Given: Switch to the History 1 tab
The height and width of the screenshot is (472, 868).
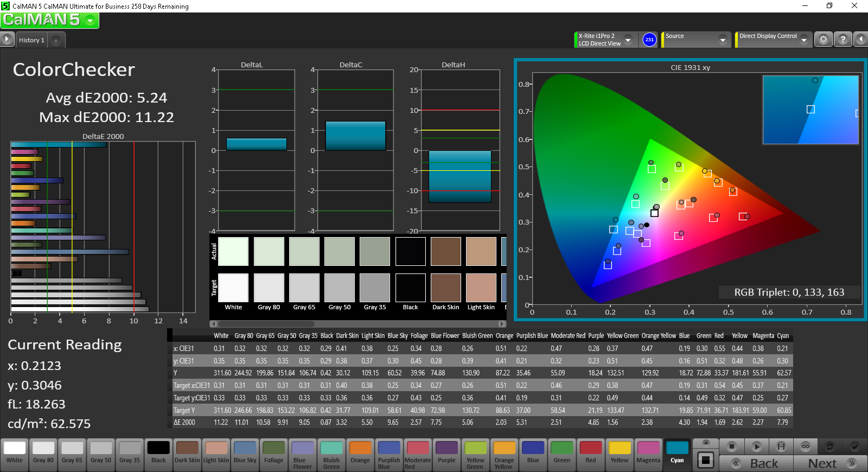Looking at the screenshot, I should click(x=31, y=40).
